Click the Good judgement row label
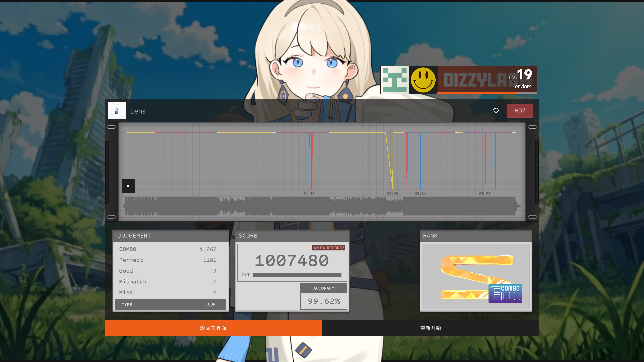 pyautogui.click(x=126, y=271)
